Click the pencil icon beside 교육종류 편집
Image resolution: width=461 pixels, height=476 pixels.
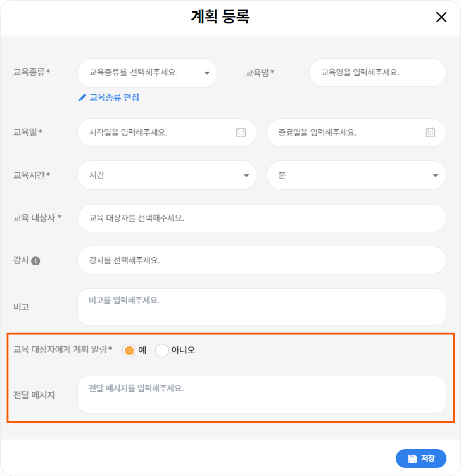[82, 98]
